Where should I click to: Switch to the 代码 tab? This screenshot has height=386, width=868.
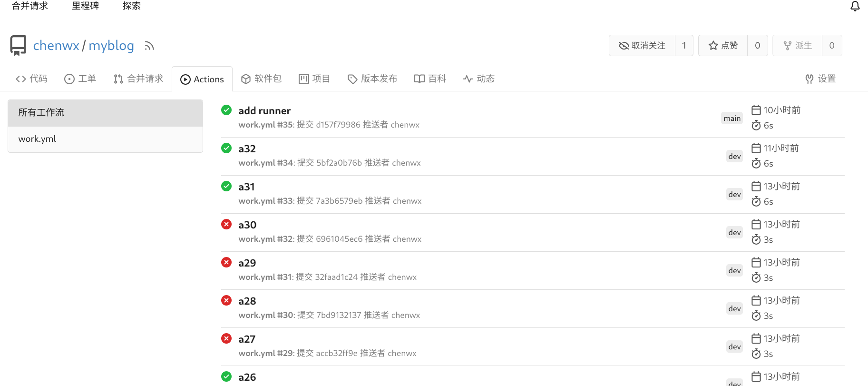pos(32,79)
